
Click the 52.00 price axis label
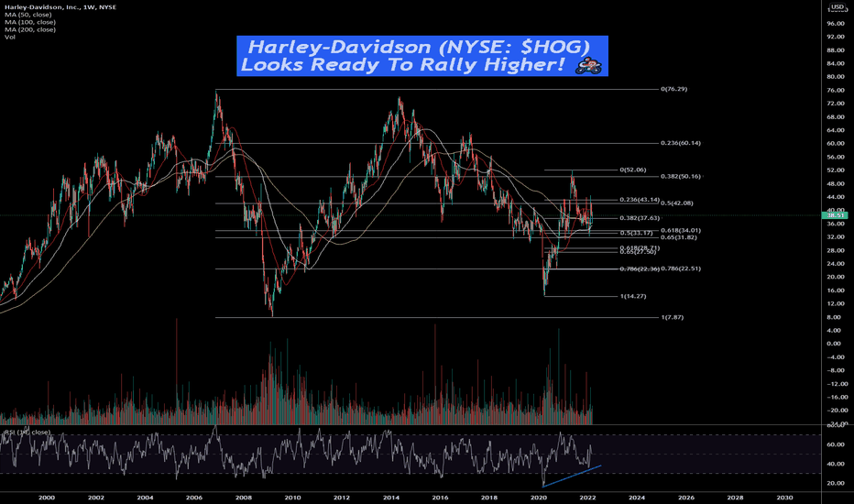835,170
